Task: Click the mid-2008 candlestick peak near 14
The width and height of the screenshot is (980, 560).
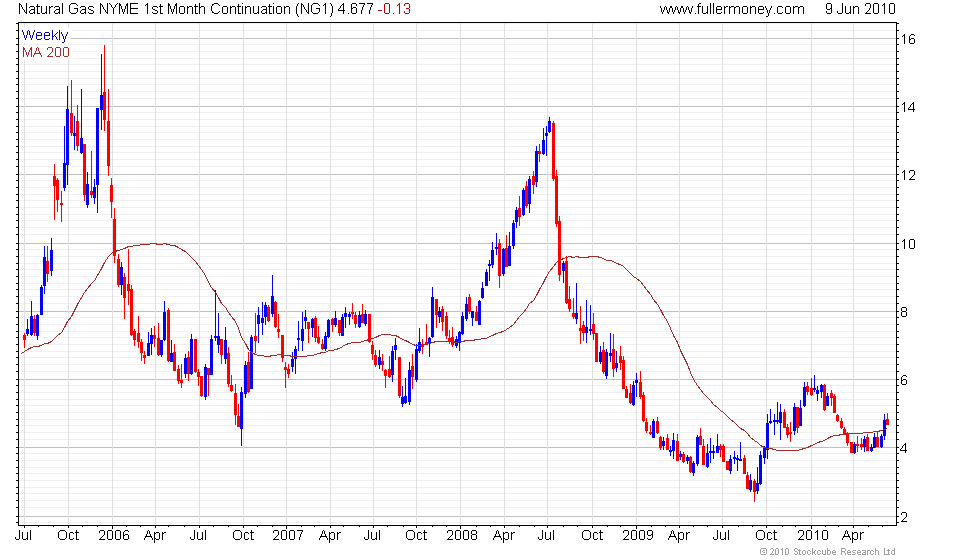Action: tap(549, 120)
